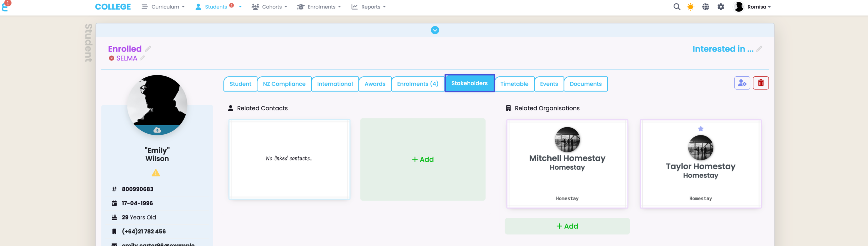Open the Reports dropdown menu
The height and width of the screenshot is (246, 868).
pyautogui.click(x=369, y=7)
